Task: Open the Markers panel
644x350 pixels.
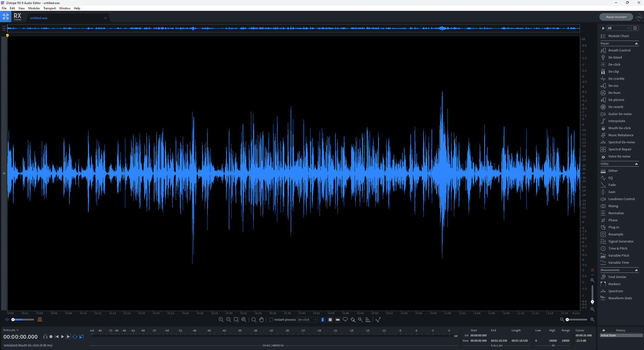Action: click(x=614, y=284)
